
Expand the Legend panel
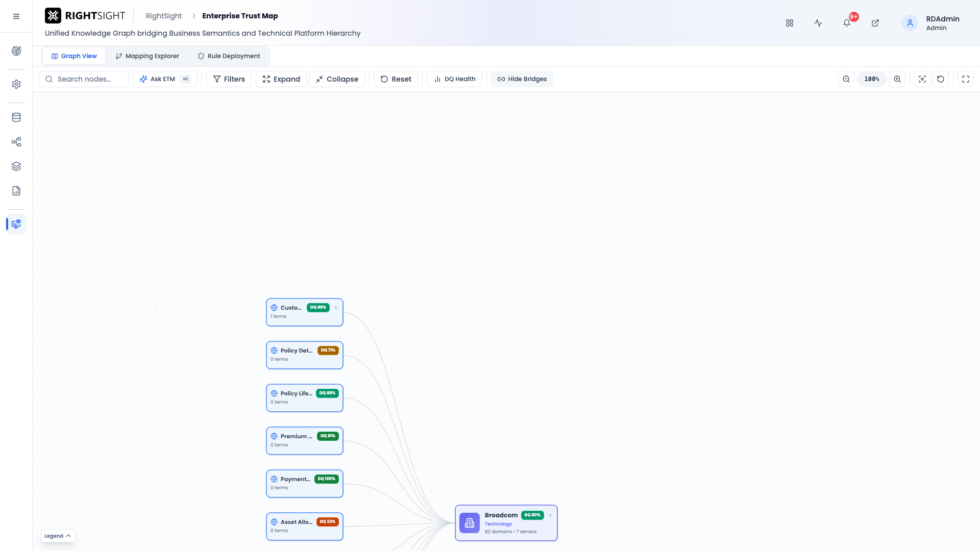58,536
